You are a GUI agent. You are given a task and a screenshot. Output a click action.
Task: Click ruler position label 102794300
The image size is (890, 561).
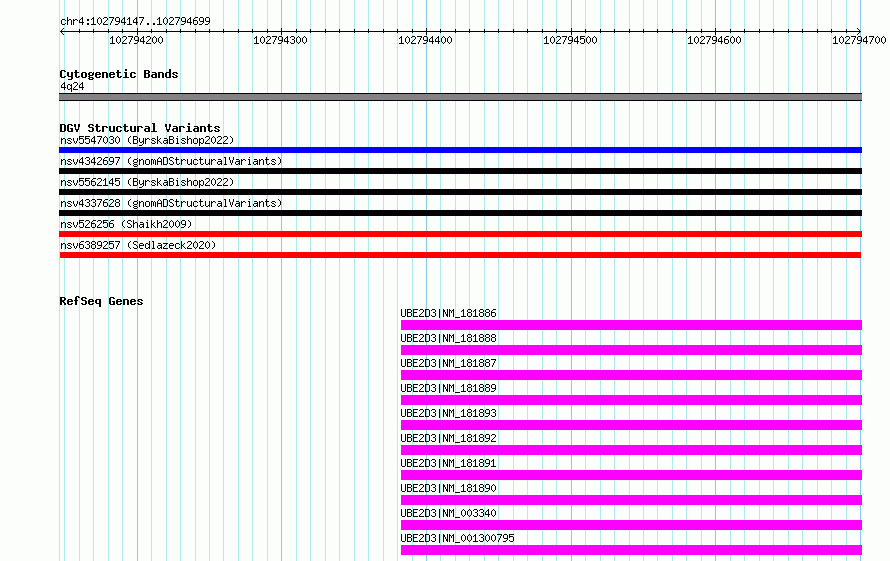click(280, 40)
